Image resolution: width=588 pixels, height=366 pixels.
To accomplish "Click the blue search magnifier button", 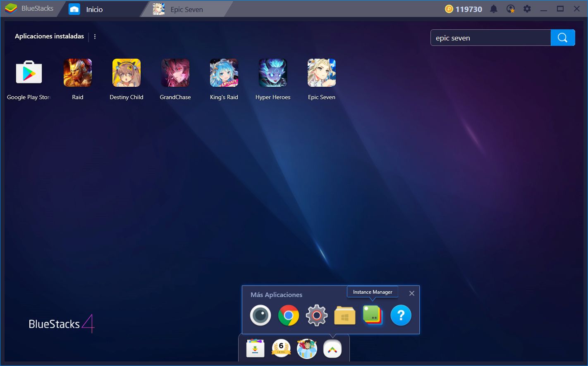I will 563,38.
